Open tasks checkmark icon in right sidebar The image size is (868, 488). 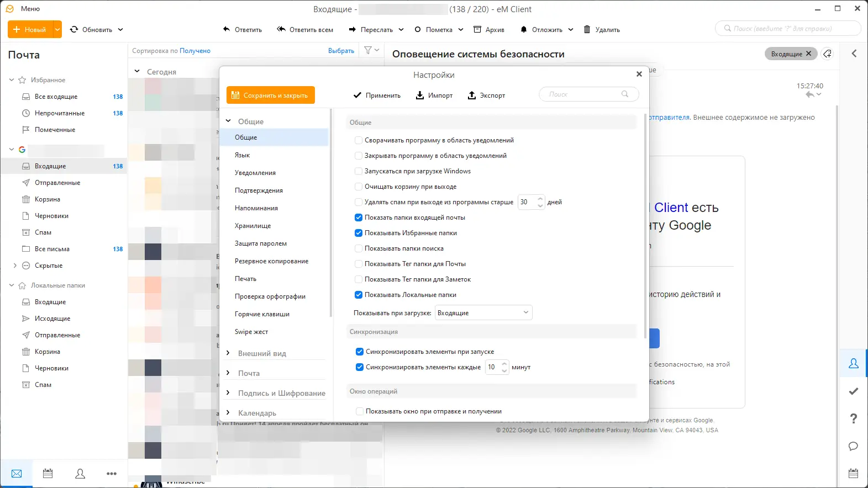[854, 391]
